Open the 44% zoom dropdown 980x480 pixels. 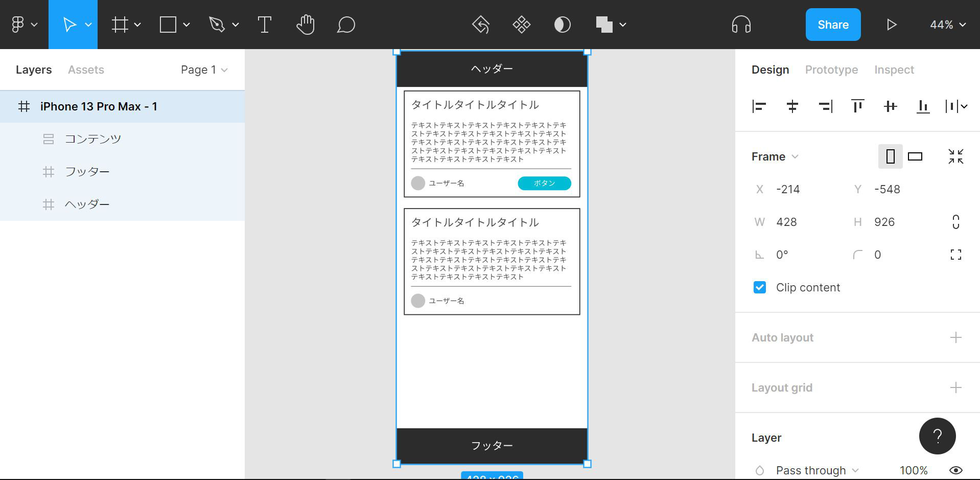(x=948, y=25)
